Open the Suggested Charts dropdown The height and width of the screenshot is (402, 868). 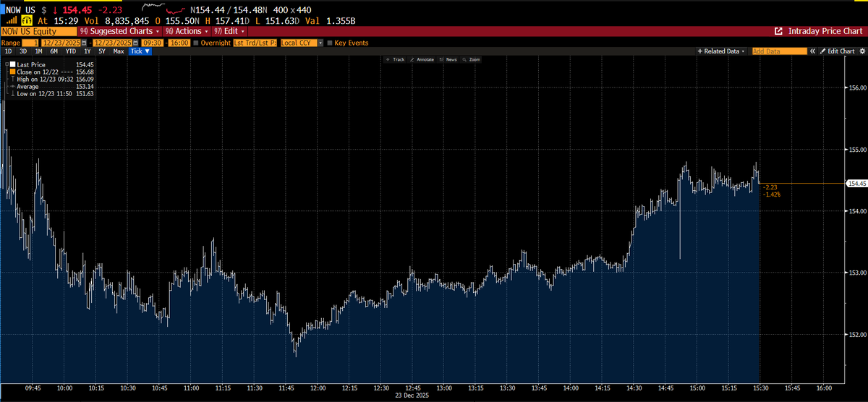(120, 31)
